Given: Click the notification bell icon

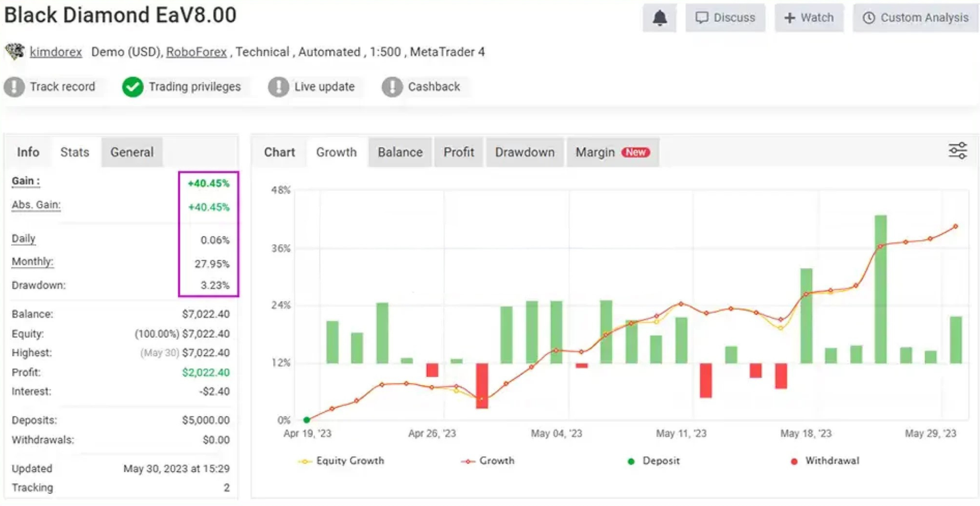Looking at the screenshot, I should (659, 18).
